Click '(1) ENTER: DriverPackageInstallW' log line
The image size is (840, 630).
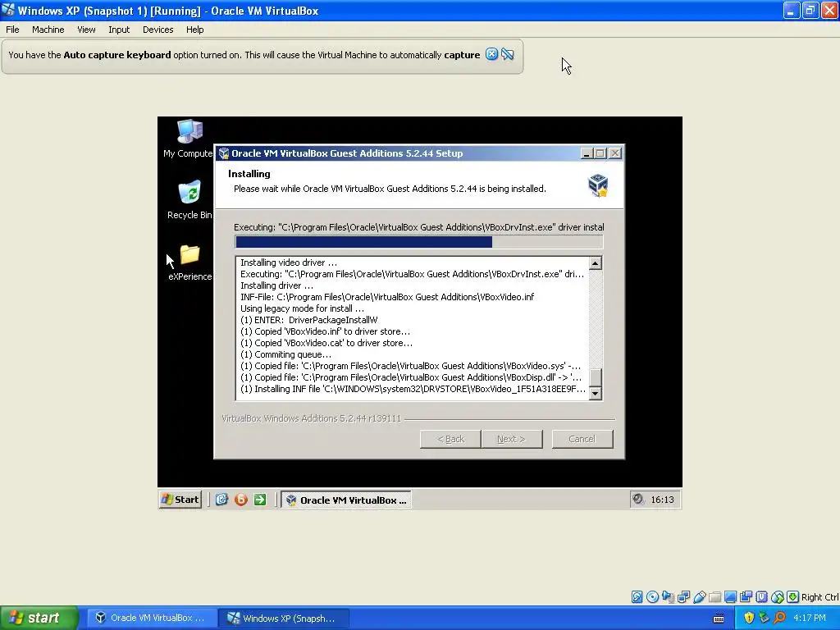coord(309,320)
